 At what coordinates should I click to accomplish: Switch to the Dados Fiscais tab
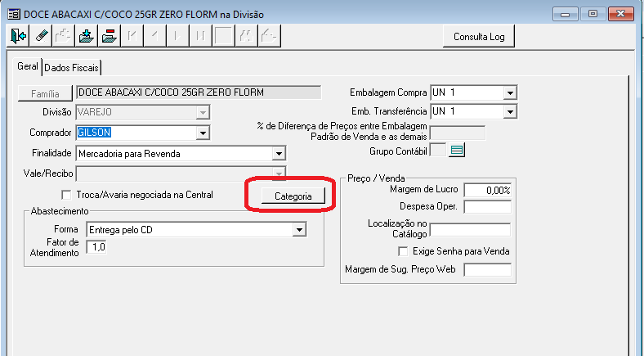coord(71,68)
